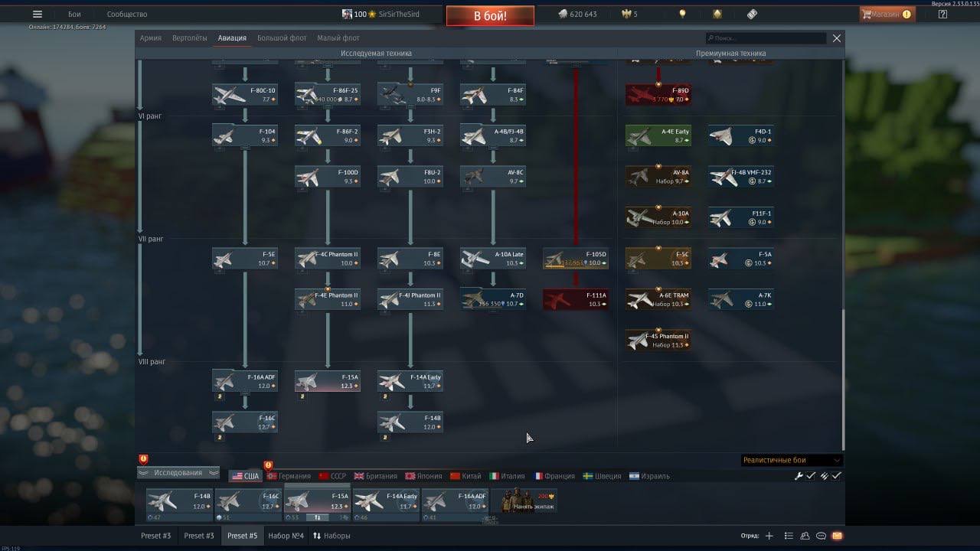Click the search field Поиск
Viewport: 980px width, 551px height.
[x=766, y=38]
